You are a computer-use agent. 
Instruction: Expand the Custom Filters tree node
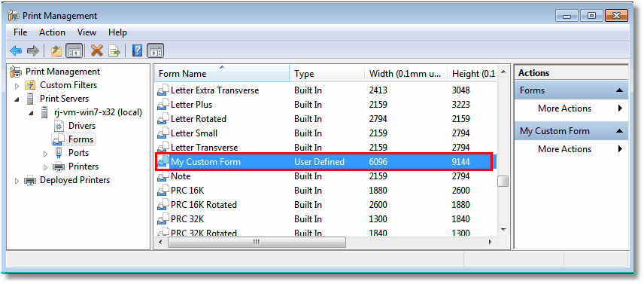click(x=17, y=85)
